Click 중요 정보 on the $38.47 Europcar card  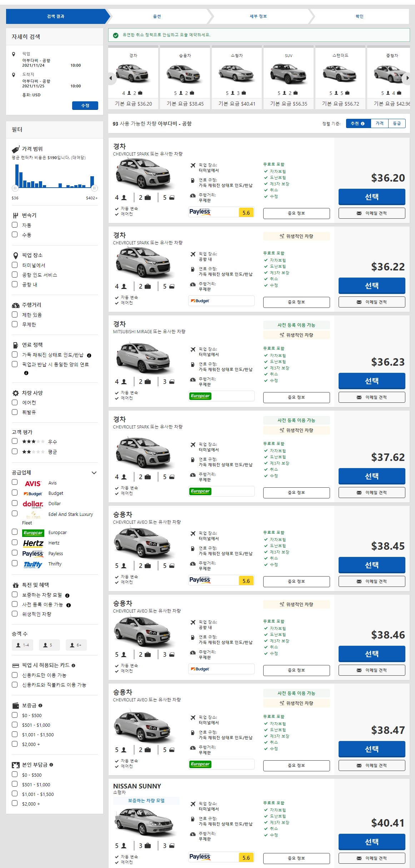click(x=296, y=766)
